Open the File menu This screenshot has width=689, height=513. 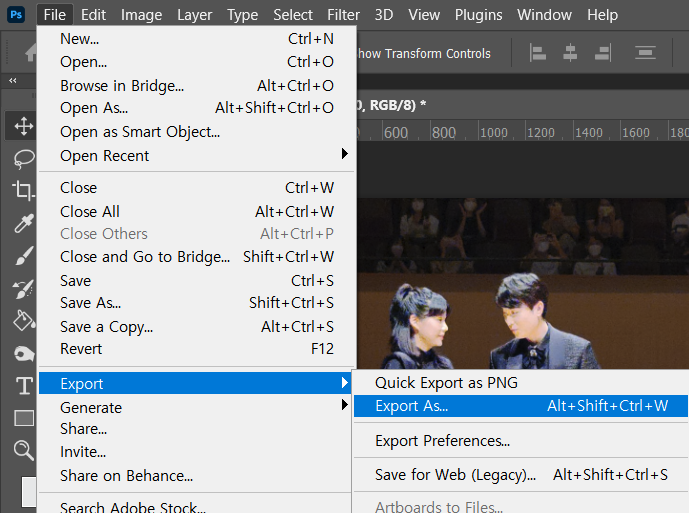[54, 15]
